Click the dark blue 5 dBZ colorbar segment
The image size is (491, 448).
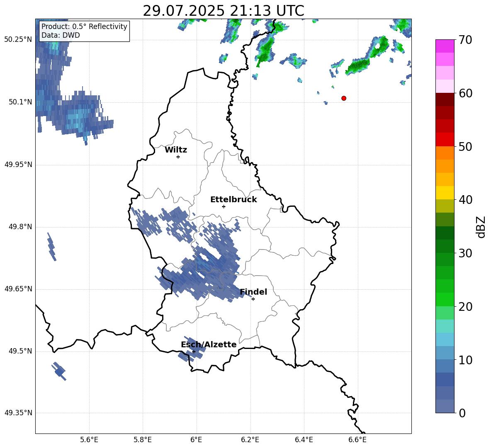[445, 379]
